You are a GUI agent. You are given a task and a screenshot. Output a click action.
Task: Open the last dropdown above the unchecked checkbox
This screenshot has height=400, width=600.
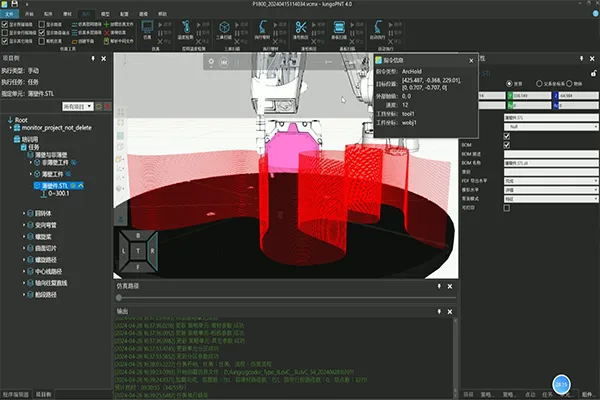[551, 199]
